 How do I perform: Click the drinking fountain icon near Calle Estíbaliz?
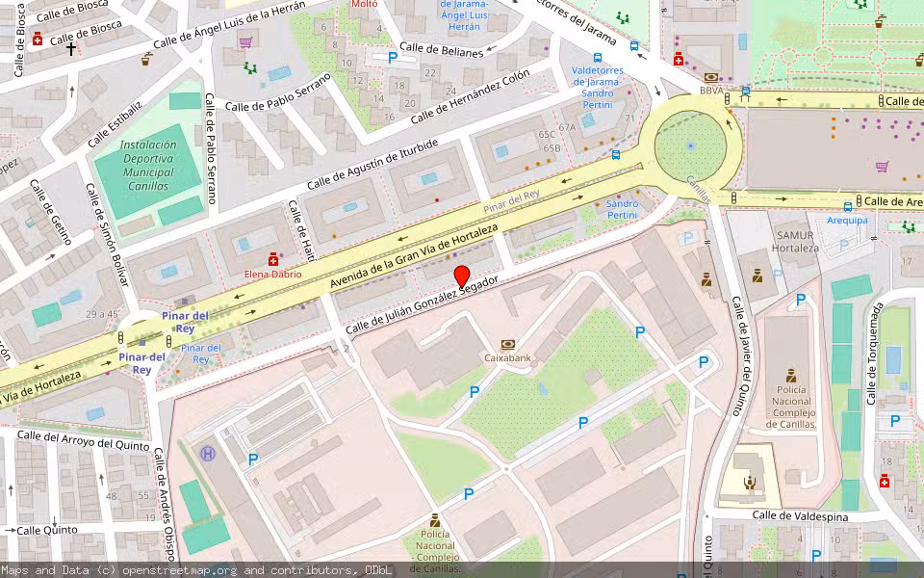point(146,59)
